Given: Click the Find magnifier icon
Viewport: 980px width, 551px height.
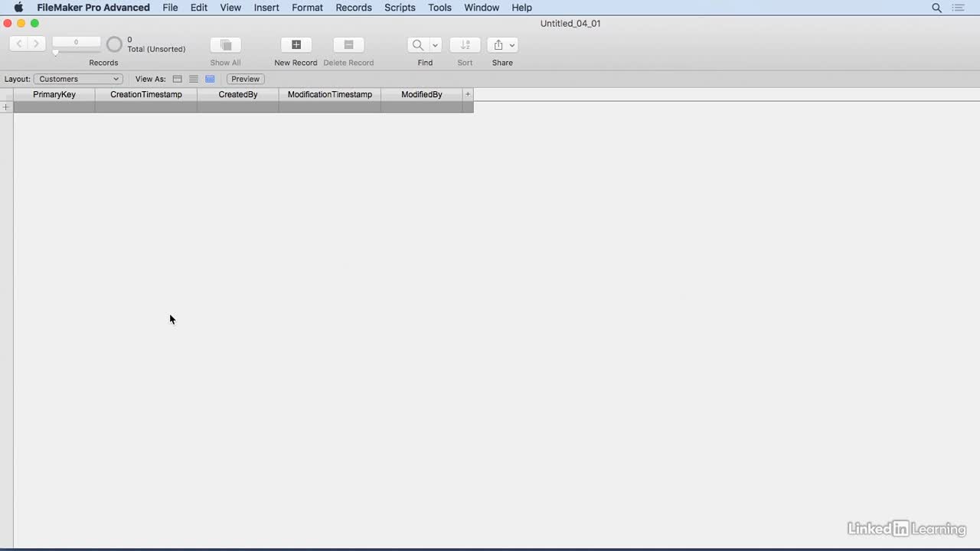Looking at the screenshot, I should coord(418,45).
